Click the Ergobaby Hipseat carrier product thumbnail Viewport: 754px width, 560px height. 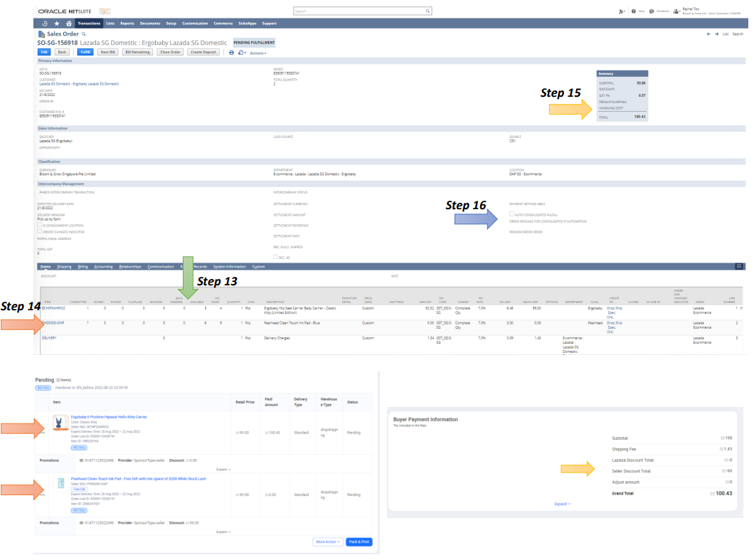coord(60,423)
